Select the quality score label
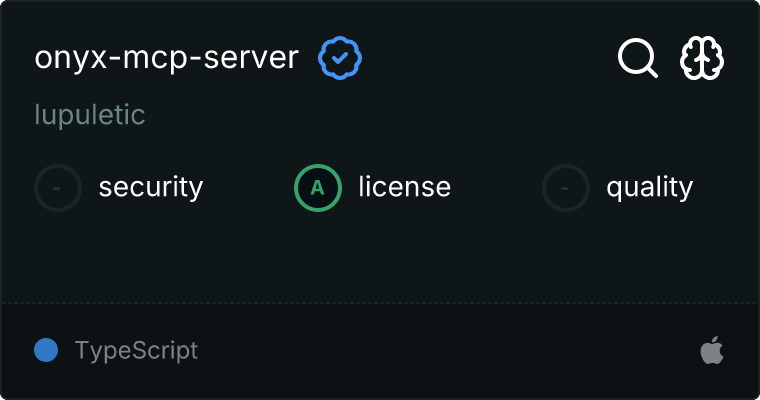The width and height of the screenshot is (760, 400). tap(649, 187)
